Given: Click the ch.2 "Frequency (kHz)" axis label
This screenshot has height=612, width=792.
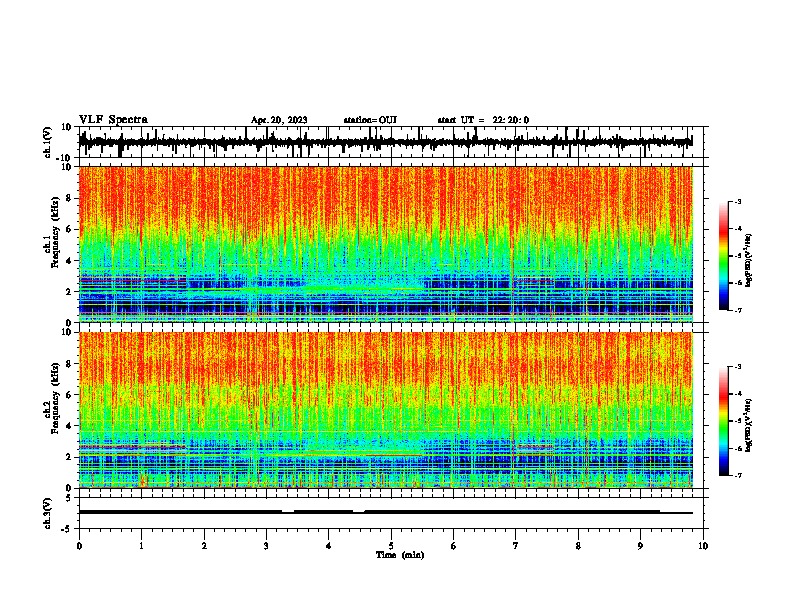Looking at the screenshot, I should [55, 398].
